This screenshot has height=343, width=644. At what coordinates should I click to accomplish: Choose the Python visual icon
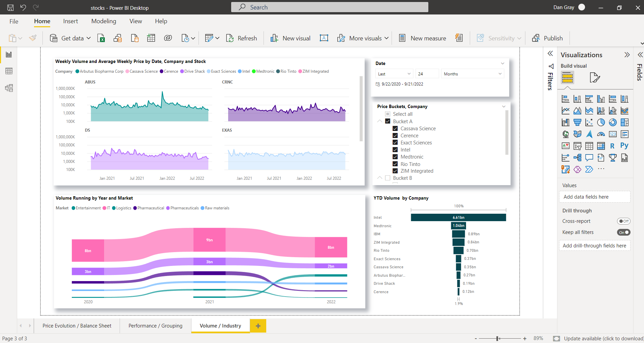[x=624, y=146]
